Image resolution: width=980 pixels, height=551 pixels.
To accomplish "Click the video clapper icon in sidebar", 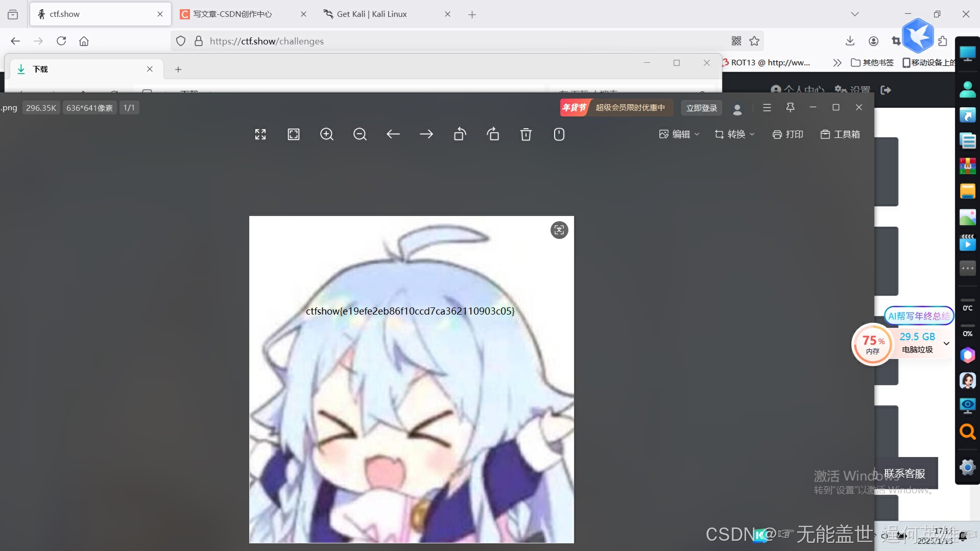I will (x=967, y=243).
